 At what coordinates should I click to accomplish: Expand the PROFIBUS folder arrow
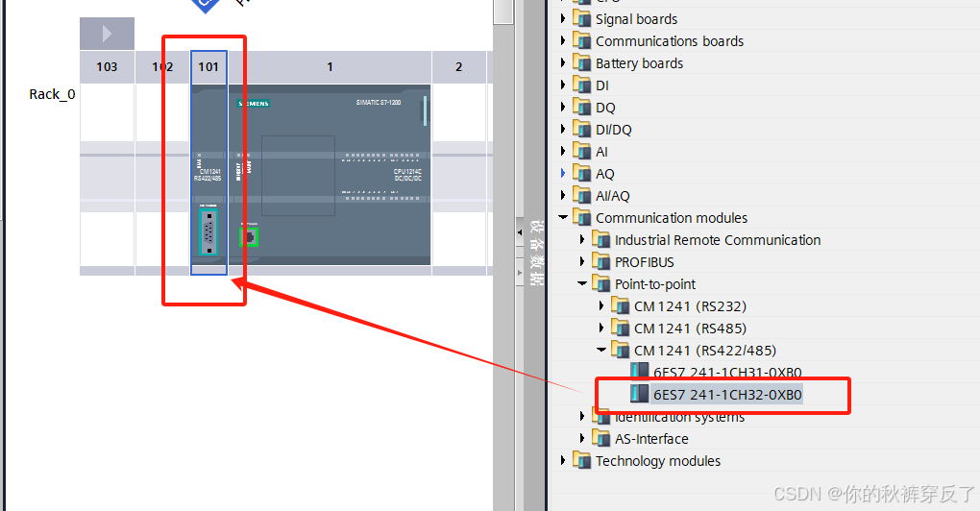pos(582,262)
